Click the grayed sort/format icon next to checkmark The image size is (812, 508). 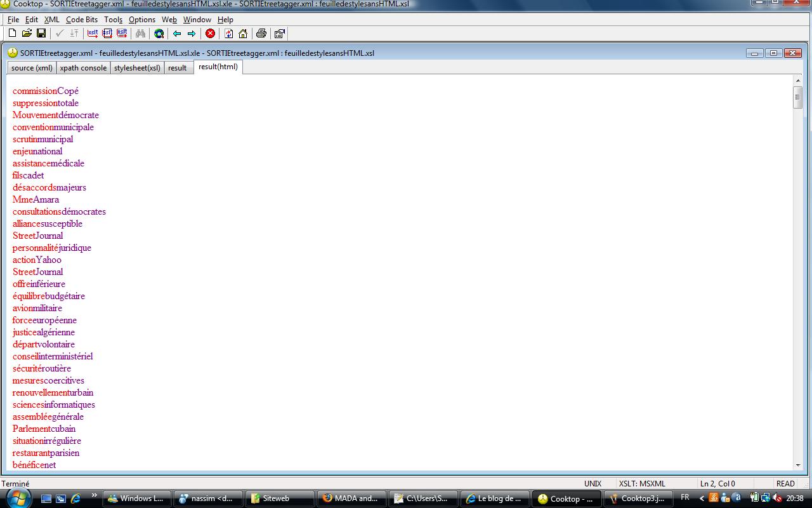[74, 33]
